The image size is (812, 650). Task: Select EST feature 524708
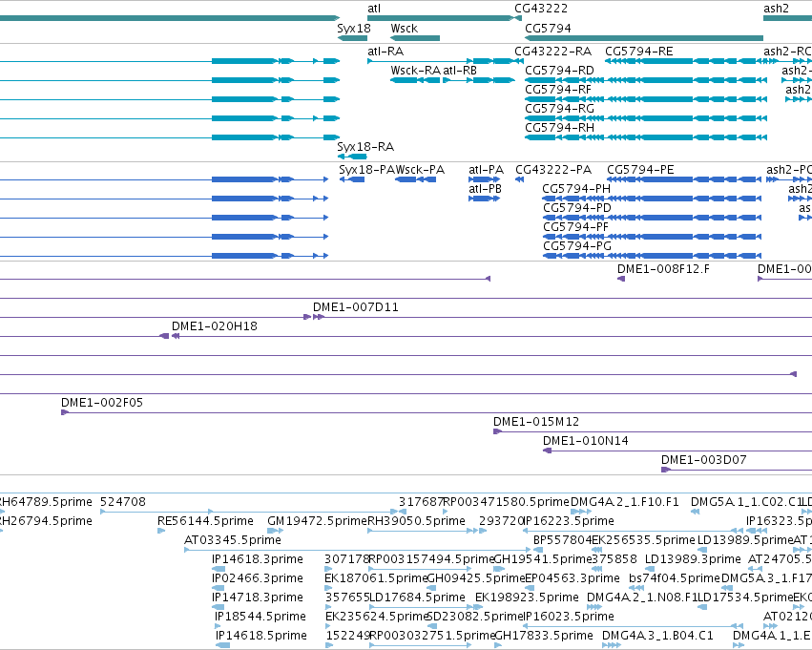123,502
